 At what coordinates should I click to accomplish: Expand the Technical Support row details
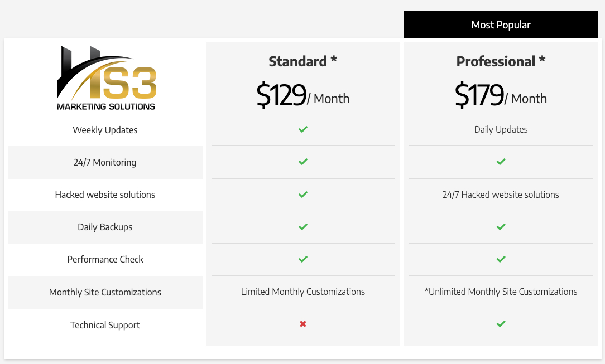click(x=105, y=324)
